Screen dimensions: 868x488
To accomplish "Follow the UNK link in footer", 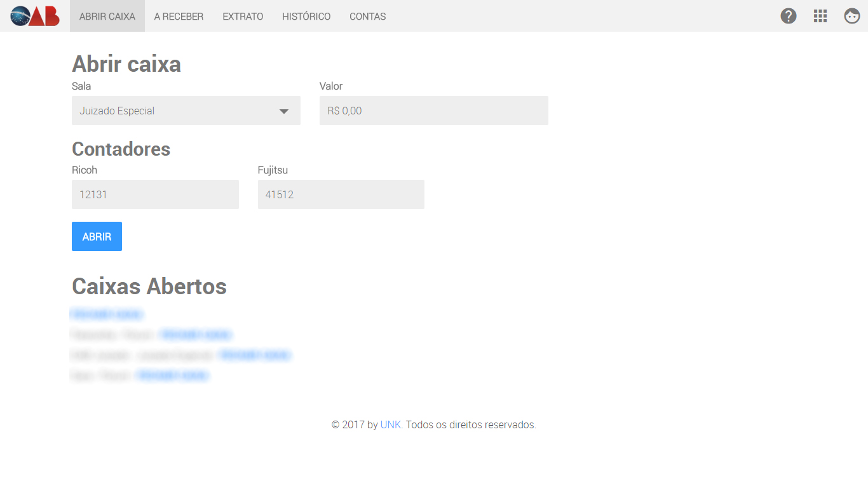I will pyautogui.click(x=390, y=424).
